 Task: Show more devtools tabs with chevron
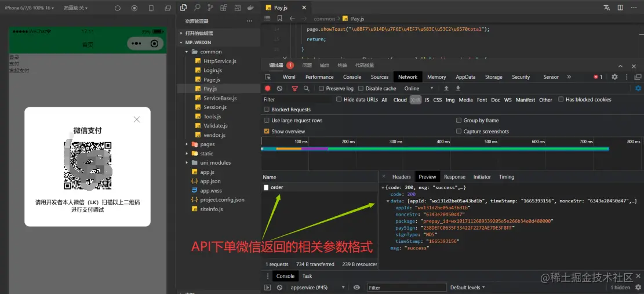click(x=569, y=77)
